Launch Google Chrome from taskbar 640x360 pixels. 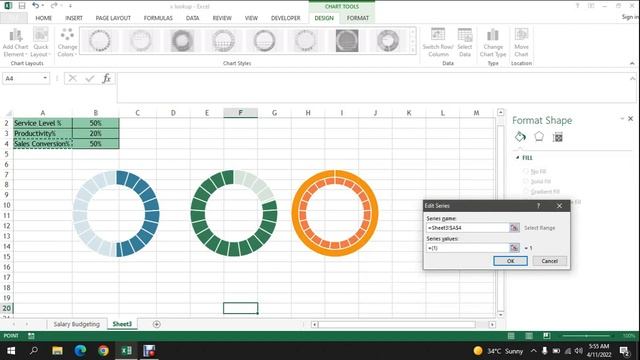103,351
